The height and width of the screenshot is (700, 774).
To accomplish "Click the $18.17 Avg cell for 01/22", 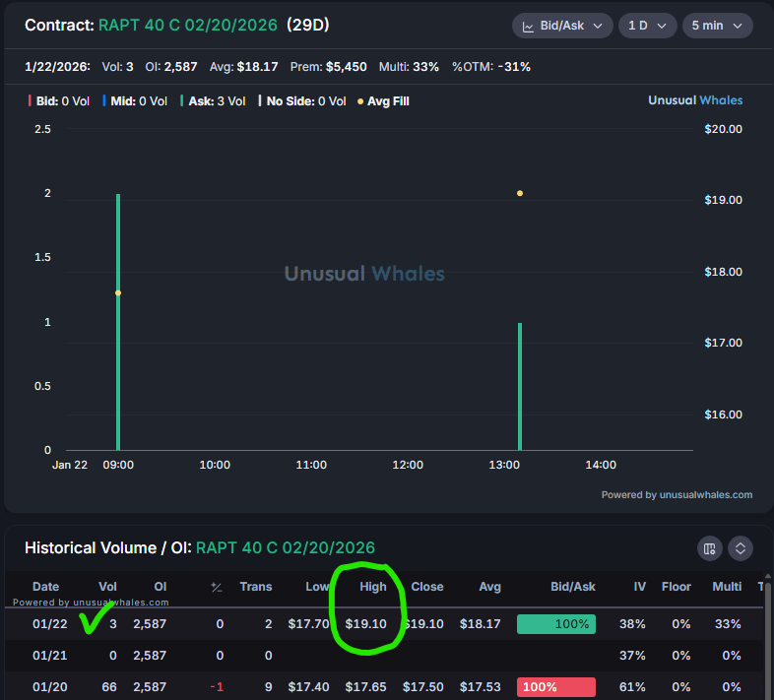I will (481, 624).
